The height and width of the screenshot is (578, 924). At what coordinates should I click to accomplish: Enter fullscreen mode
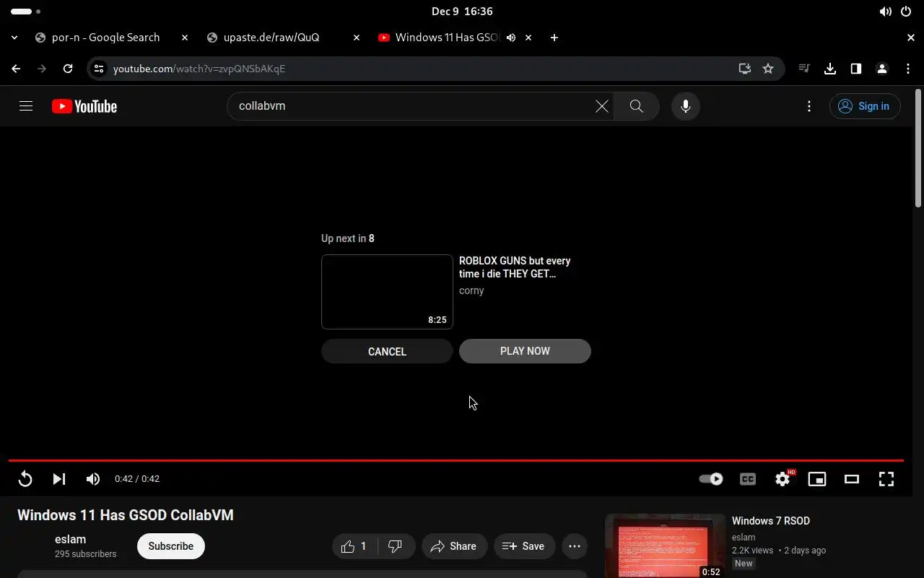(x=886, y=479)
